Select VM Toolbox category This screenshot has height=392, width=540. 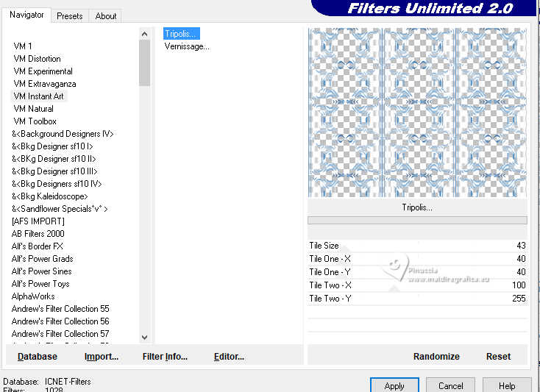pos(35,121)
